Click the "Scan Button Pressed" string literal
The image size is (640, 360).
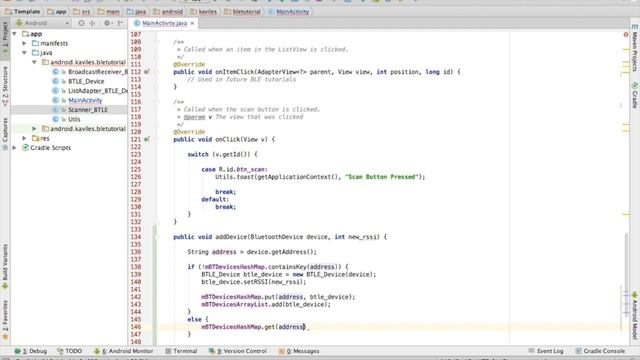pyautogui.click(x=382, y=177)
